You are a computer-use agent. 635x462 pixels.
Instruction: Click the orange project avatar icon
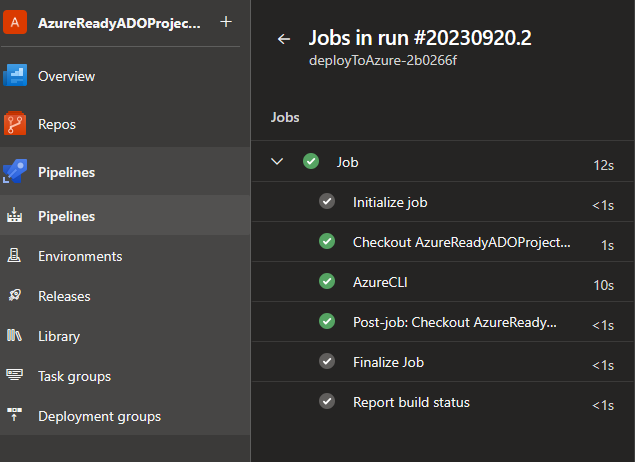pyautogui.click(x=15, y=22)
